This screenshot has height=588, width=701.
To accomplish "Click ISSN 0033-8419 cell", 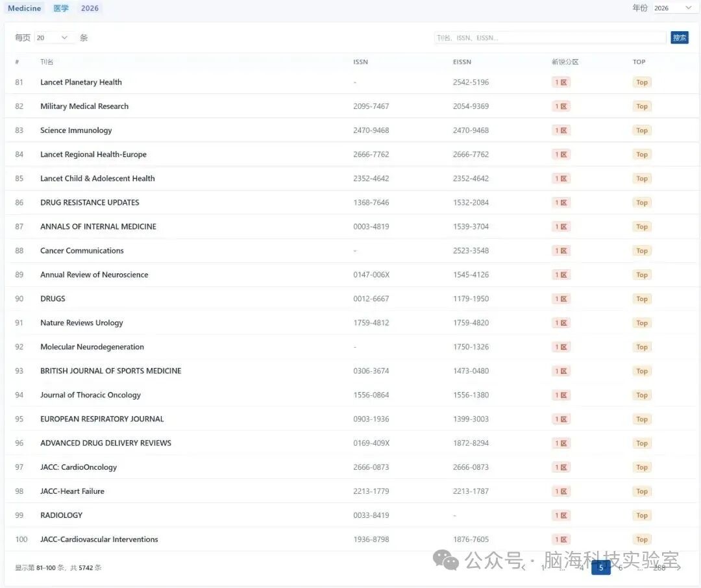I will (371, 515).
